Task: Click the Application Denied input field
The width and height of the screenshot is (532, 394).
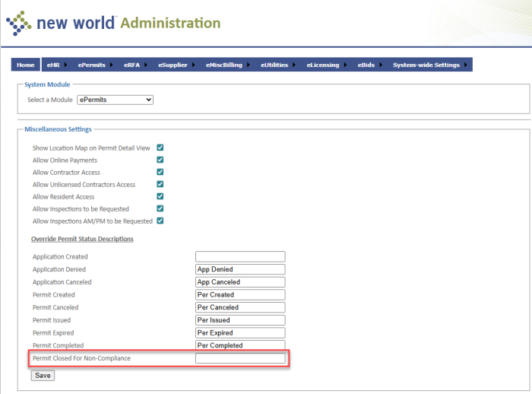Action: (239, 269)
